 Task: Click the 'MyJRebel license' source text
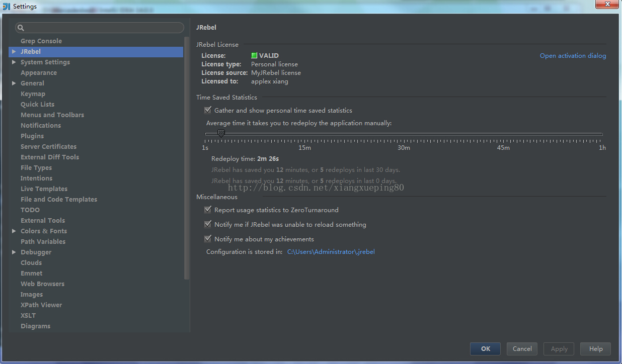pyautogui.click(x=276, y=73)
